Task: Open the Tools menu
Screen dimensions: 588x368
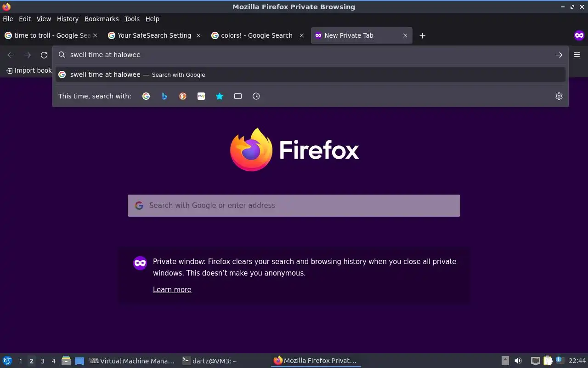Action: [x=132, y=19]
